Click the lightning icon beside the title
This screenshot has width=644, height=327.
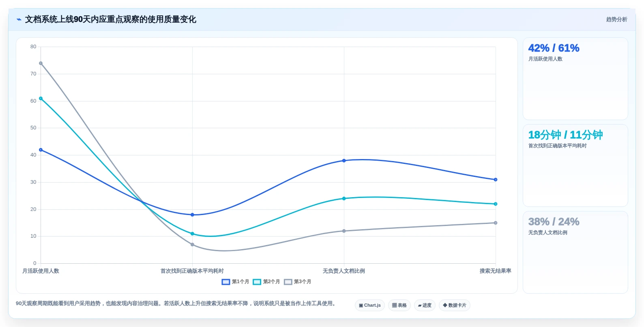coord(19,19)
